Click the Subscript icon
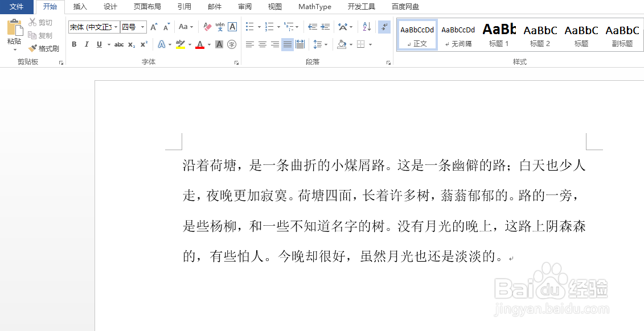Image resolution: width=644 pixels, height=331 pixels. (x=131, y=44)
